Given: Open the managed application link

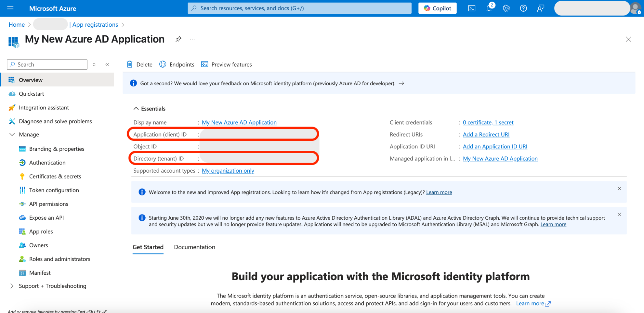Looking at the screenshot, I should point(500,158).
